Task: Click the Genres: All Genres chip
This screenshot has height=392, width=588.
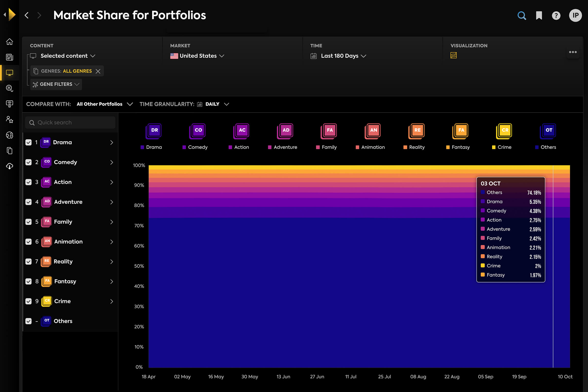Action: coord(66,71)
